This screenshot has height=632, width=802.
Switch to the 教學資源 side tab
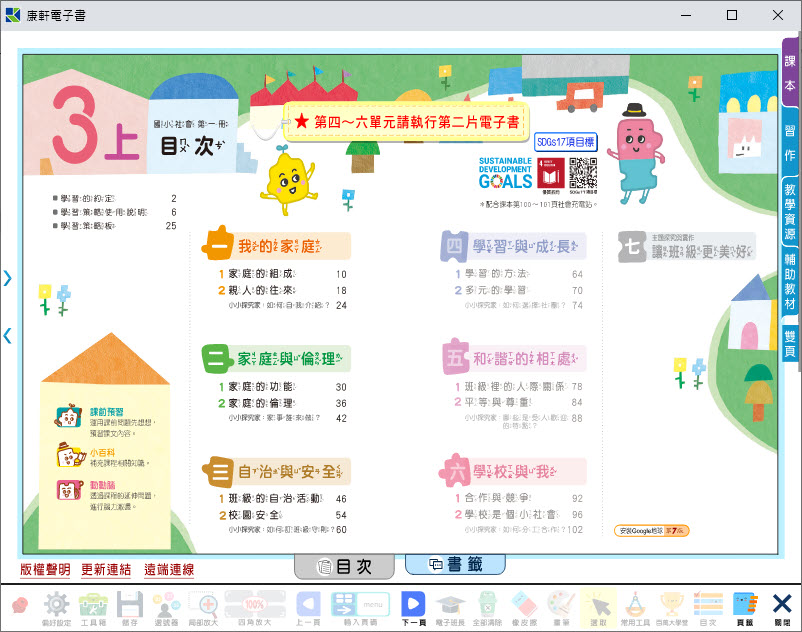pyautogui.click(x=790, y=211)
